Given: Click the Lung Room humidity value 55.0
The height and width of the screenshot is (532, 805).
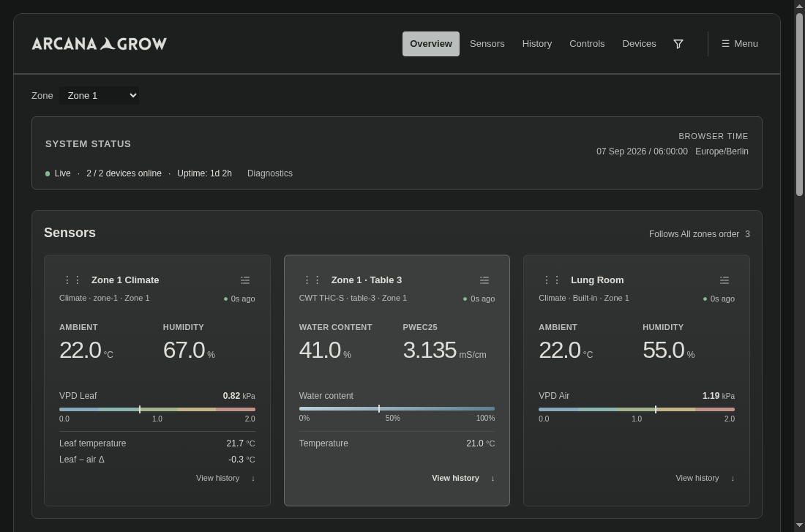Looking at the screenshot, I should (663, 351).
